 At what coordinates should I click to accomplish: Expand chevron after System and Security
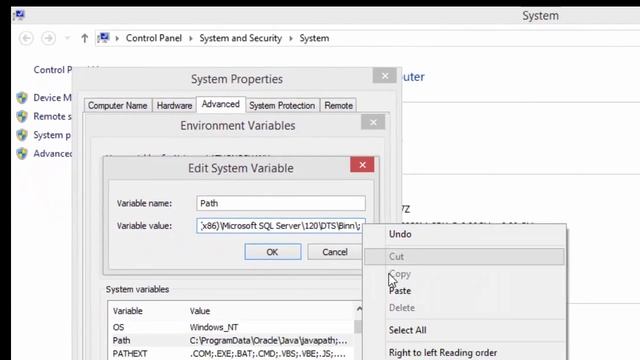coord(291,38)
